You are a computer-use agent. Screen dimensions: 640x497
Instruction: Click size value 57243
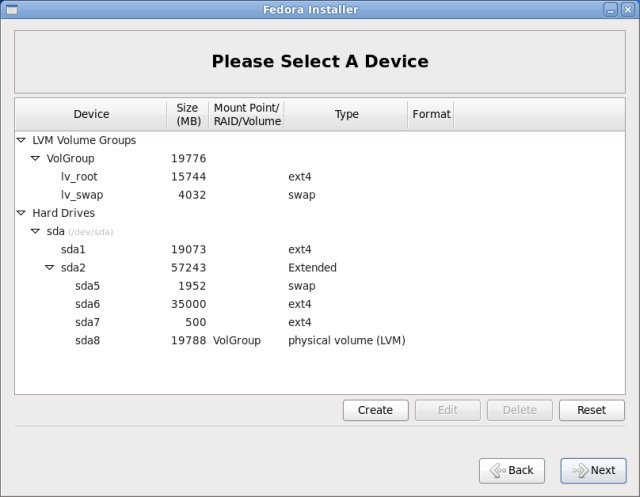click(x=189, y=268)
